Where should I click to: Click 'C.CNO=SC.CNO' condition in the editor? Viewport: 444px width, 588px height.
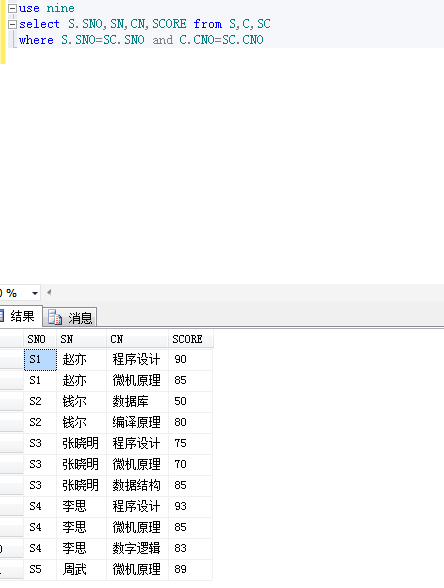pyautogui.click(x=221, y=40)
